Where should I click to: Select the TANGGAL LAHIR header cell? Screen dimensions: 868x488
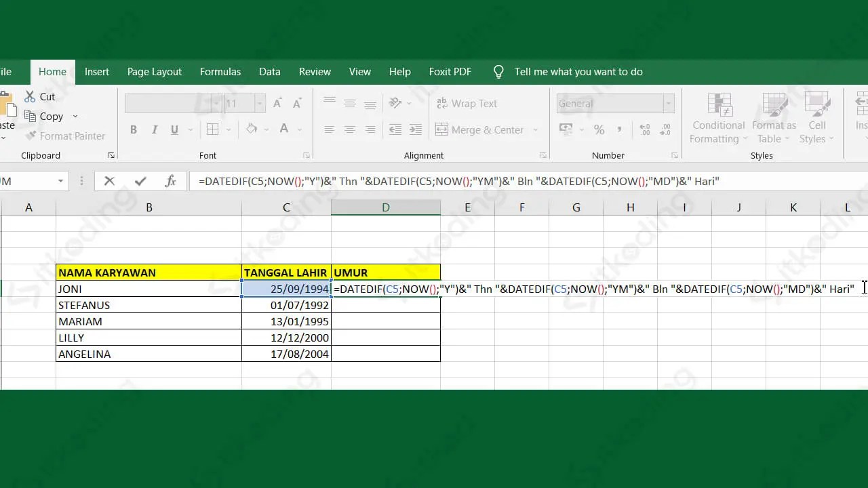point(286,272)
